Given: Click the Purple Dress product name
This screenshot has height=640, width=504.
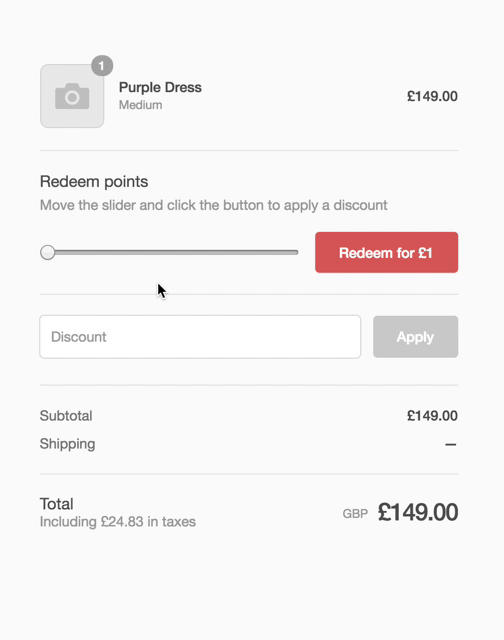Looking at the screenshot, I should click(x=160, y=87).
